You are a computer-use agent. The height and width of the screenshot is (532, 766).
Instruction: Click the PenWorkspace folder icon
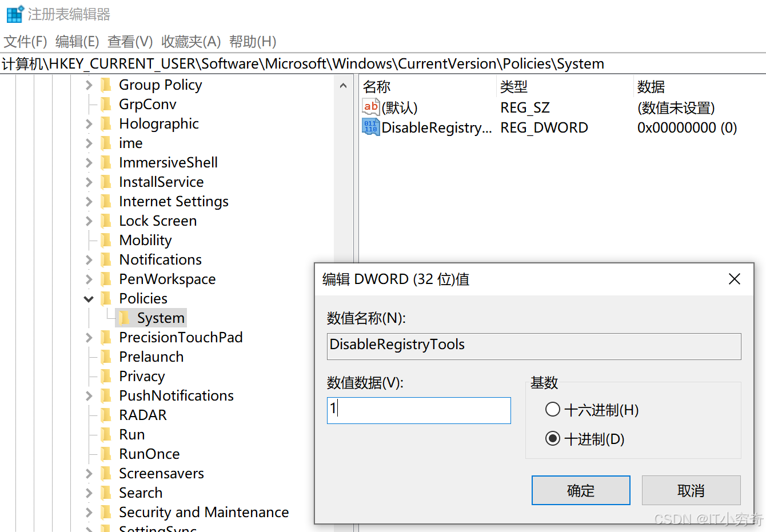click(x=106, y=279)
